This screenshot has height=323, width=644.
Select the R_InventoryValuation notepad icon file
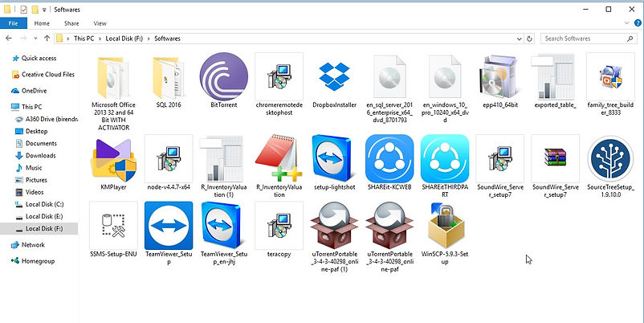click(x=279, y=158)
